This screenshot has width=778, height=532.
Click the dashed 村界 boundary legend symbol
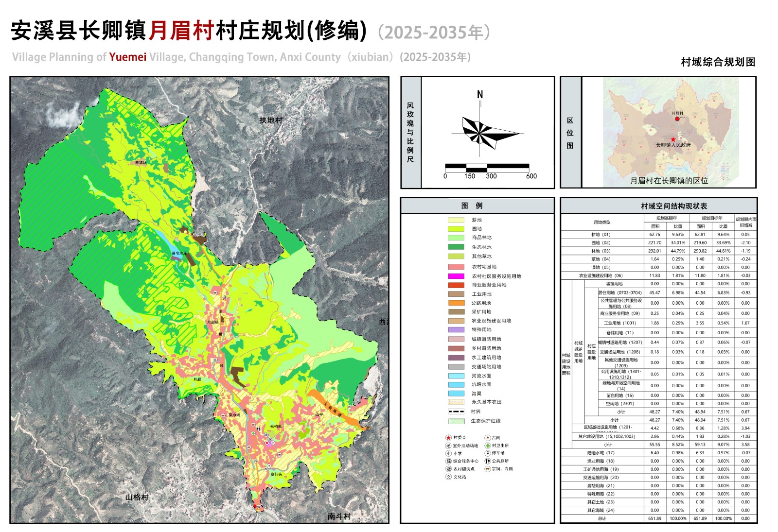456,412
